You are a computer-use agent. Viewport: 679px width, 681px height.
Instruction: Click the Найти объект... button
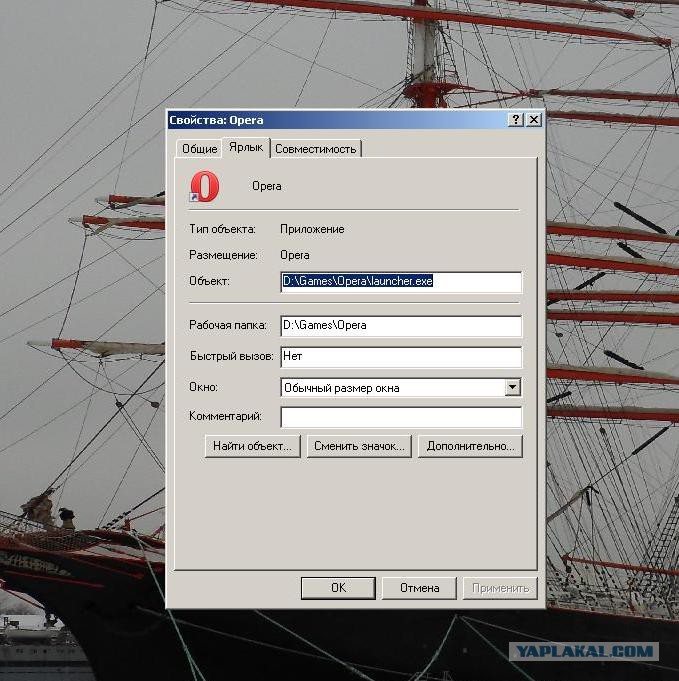click(x=252, y=446)
